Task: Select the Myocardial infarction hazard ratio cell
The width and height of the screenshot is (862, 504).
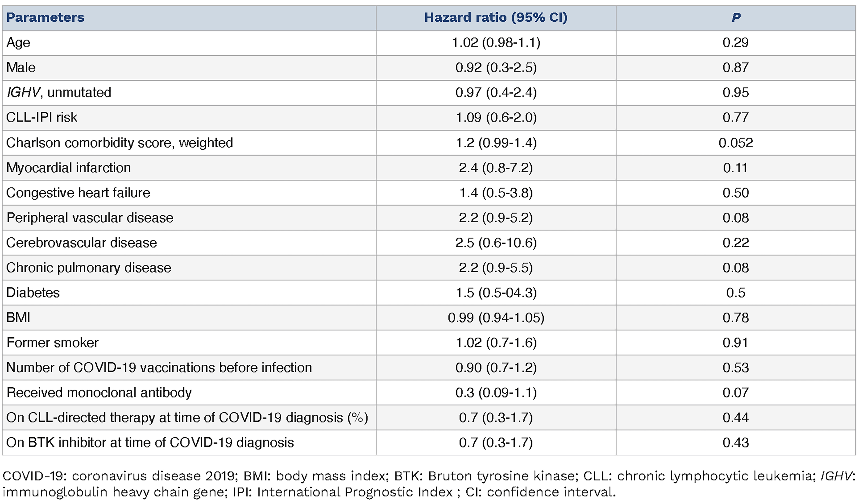Action: (496, 167)
